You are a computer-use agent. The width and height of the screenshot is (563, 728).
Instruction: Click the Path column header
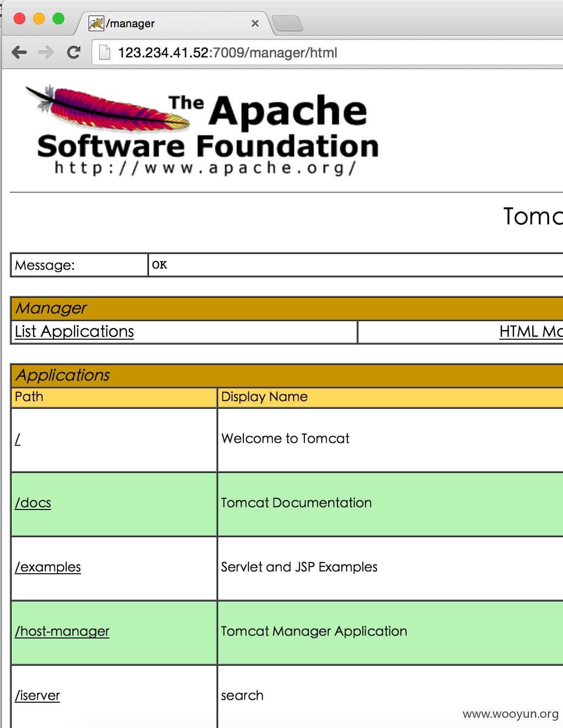[114, 397]
